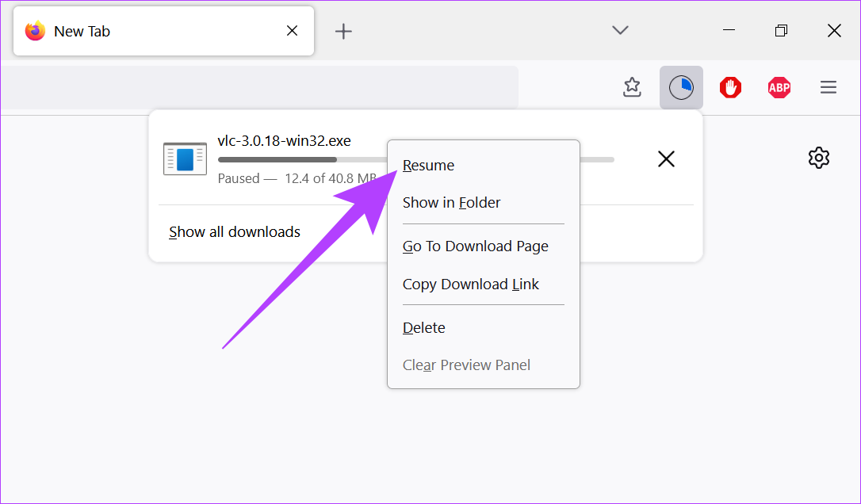Open the Adblock Plus ABP extension
The width and height of the screenshot is (861, 504).
tap(779, 87)
